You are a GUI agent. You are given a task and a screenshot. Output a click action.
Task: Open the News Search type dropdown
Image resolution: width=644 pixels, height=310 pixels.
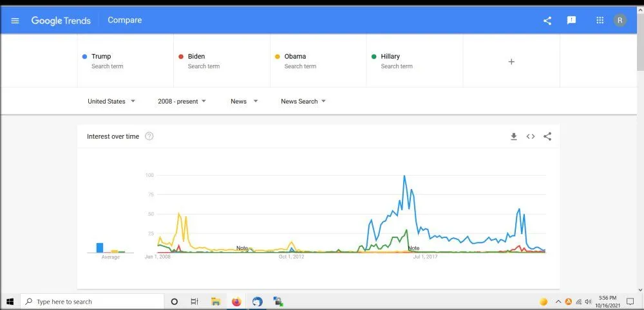click(x=303, y=102)
